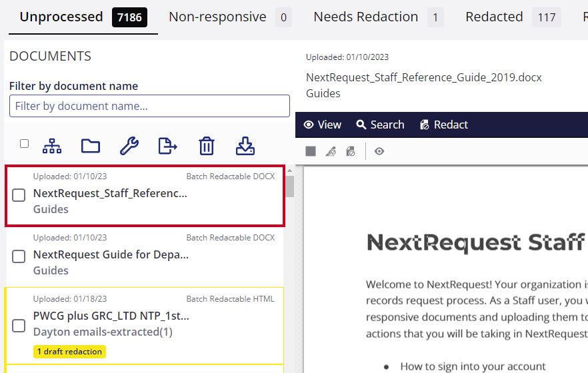Select the rectangle redaction tool icon

[x=311, y=151]
